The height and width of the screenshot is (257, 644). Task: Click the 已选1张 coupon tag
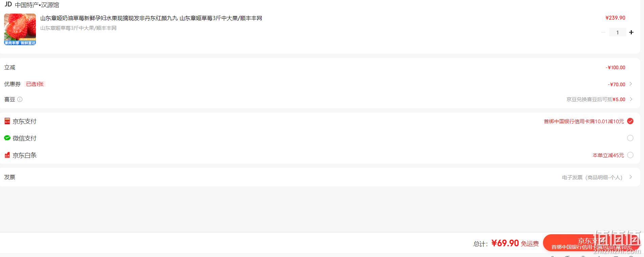[35, 84]
